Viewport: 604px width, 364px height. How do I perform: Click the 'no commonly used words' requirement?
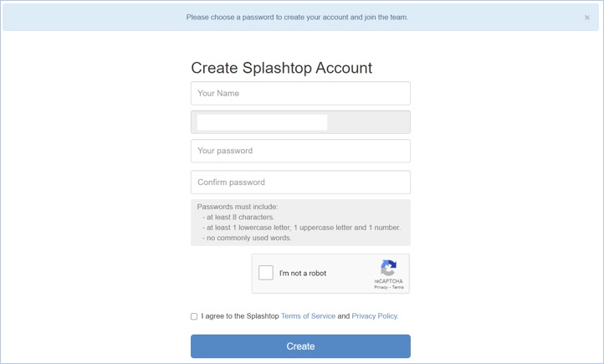tap(247, 238)
